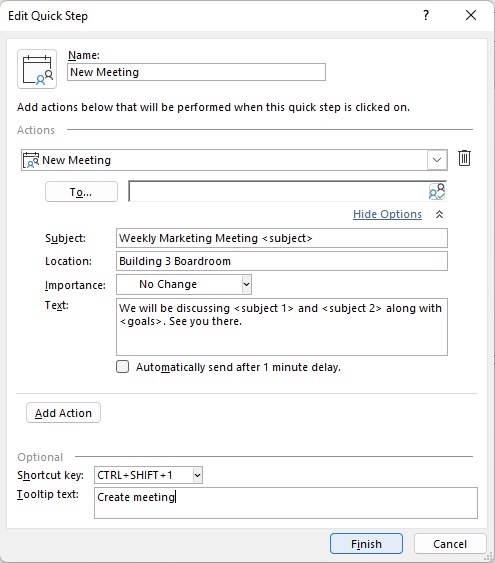Viewport: 495px width, 563px height.
Task: Click the large Quick Step calendar icon button
Action: pos(37,69)
